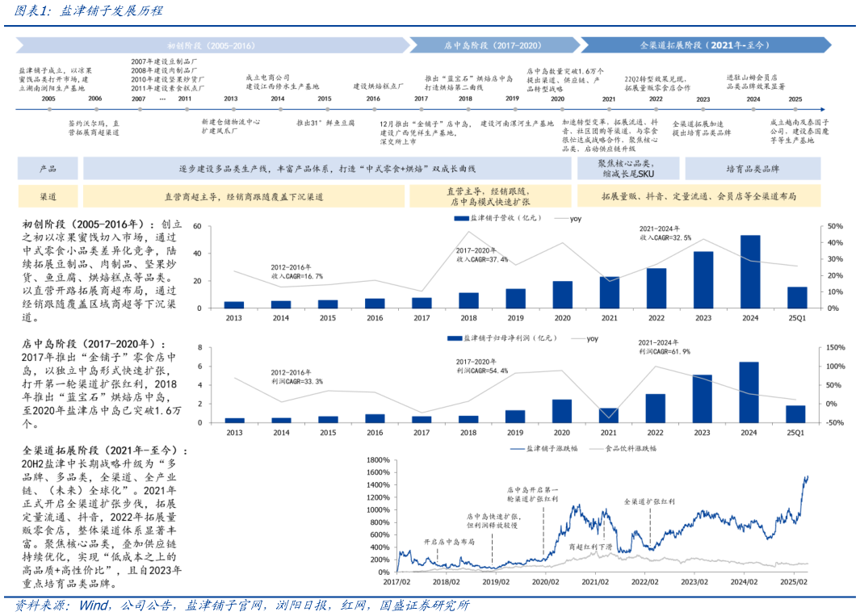Click the "培育品类品牌" box
Viewport: 860px width, 616px height.
(753, 169)
